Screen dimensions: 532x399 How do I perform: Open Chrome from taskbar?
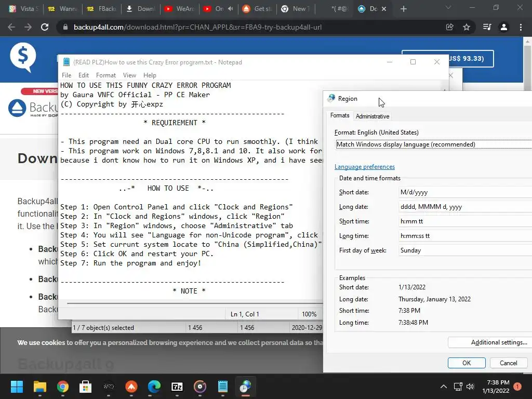coord(63,387)
